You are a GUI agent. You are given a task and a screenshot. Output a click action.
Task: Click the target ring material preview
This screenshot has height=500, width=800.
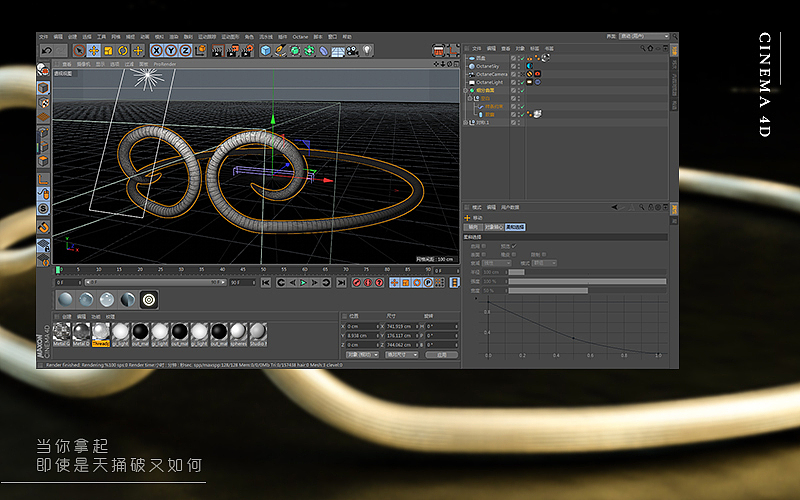click(149, 299)
